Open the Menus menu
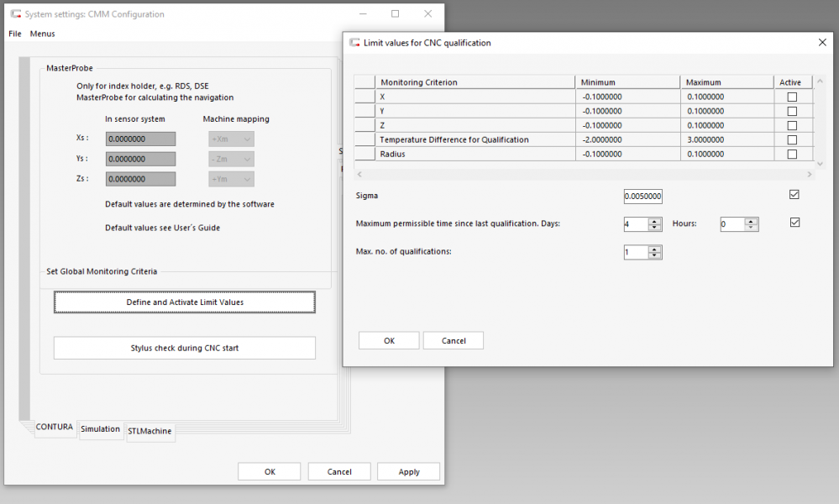This screenshot has height=504, width=839. pyautogui.click(x=42, y=34)
